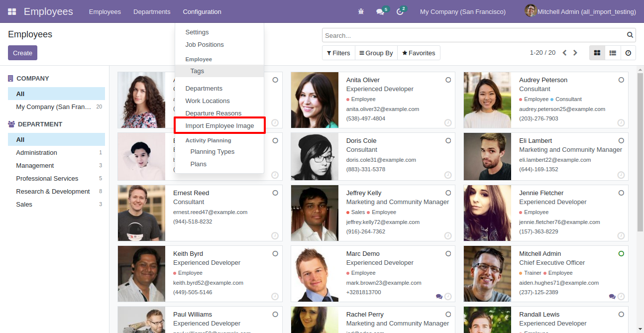Viewport: 644px width, 333px height.
Task: Click activity clock icon on Doris Cole card
Action: (448, 175)
